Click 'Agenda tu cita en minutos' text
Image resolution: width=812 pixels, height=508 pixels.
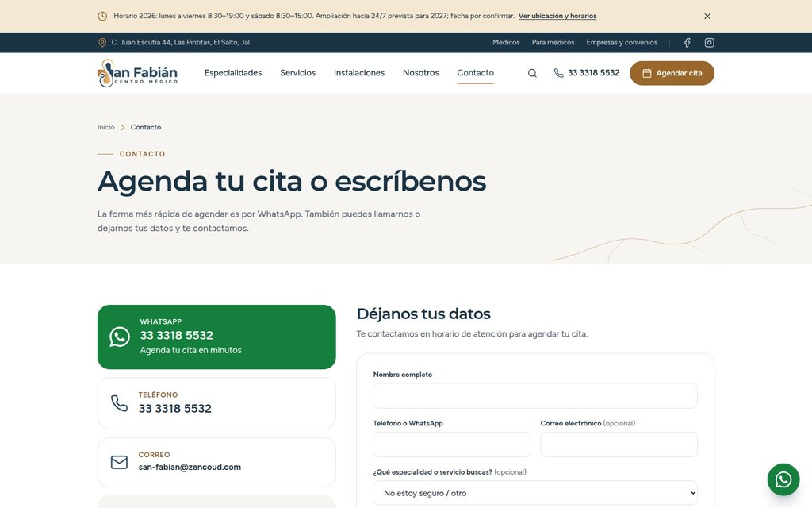click(190, 350)
